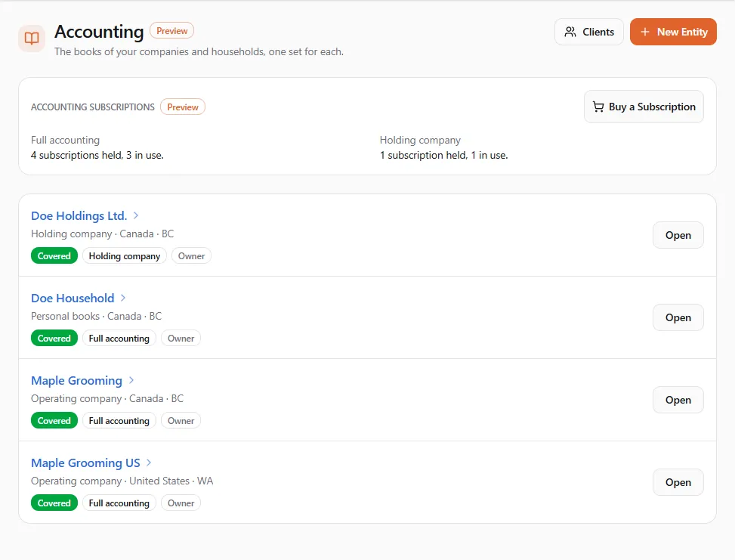Click Owner badge on Doe Holdings Ltd.
This screenshot has width=735, height=560.
191,256
